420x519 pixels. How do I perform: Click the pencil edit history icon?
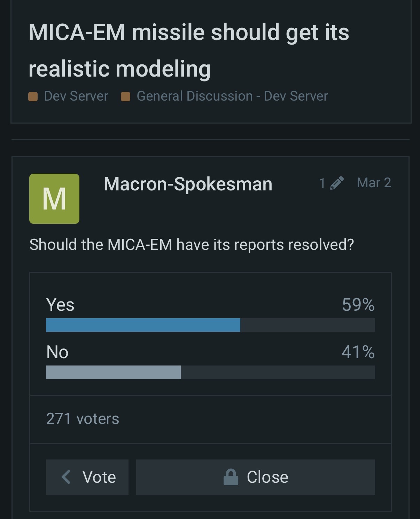(337, 183)
